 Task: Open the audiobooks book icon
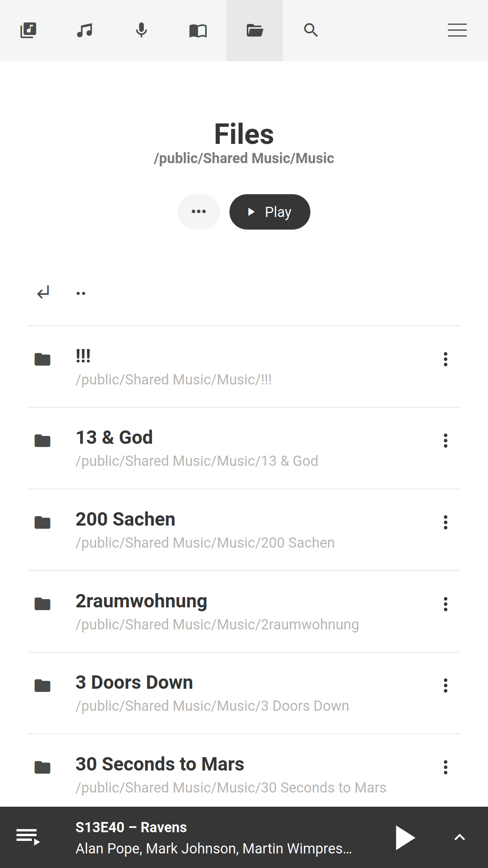pyautogui.click(x=198, y=30)
